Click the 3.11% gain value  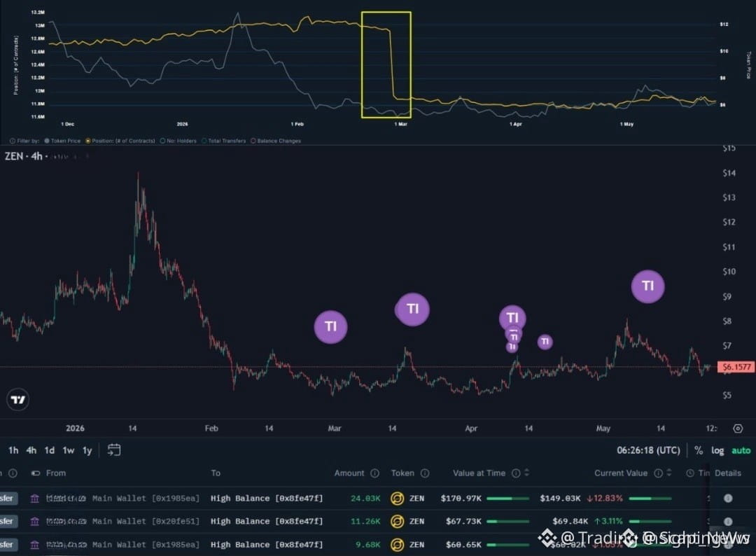pyautogui.click(x=608, y=521)
